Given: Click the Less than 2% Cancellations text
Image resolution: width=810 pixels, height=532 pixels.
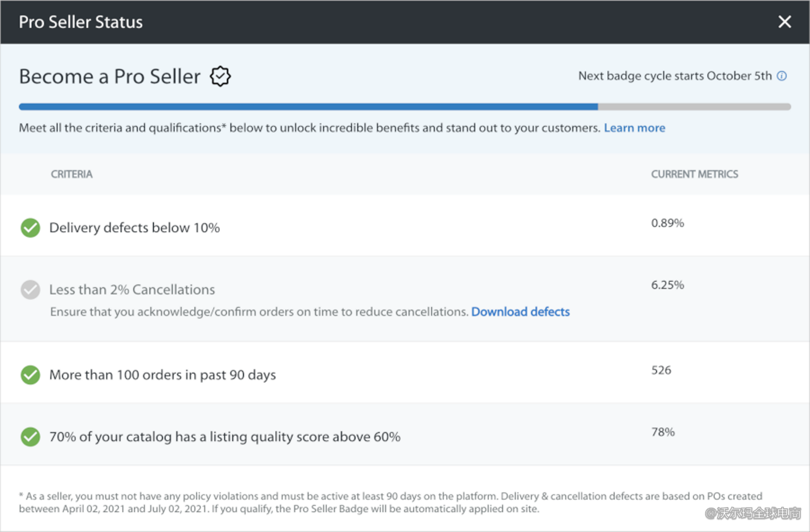Looking at the screenshot, I should pos(132,290).
